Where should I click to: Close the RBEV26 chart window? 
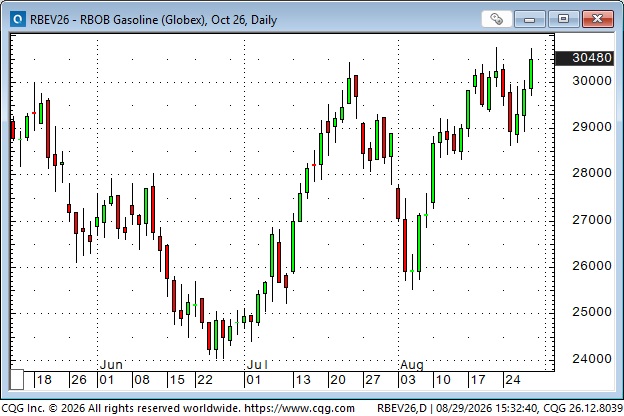pyautogui.click(x=597, y=19)
